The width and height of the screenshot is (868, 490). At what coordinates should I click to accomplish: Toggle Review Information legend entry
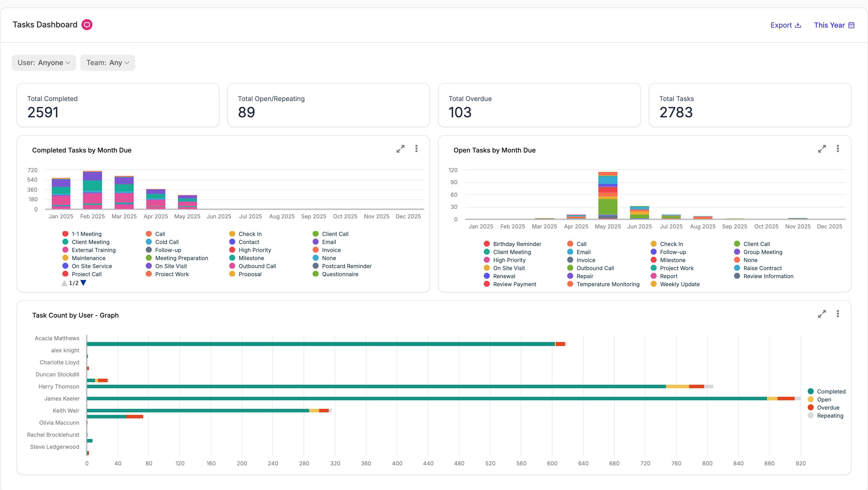(x=763, y=276)
